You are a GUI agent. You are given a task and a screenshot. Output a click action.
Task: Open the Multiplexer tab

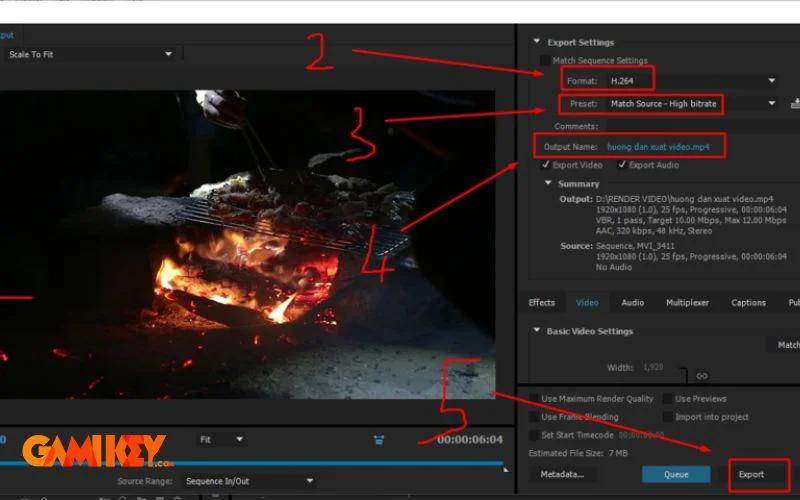pyautogui.click(x=687, y=303)
